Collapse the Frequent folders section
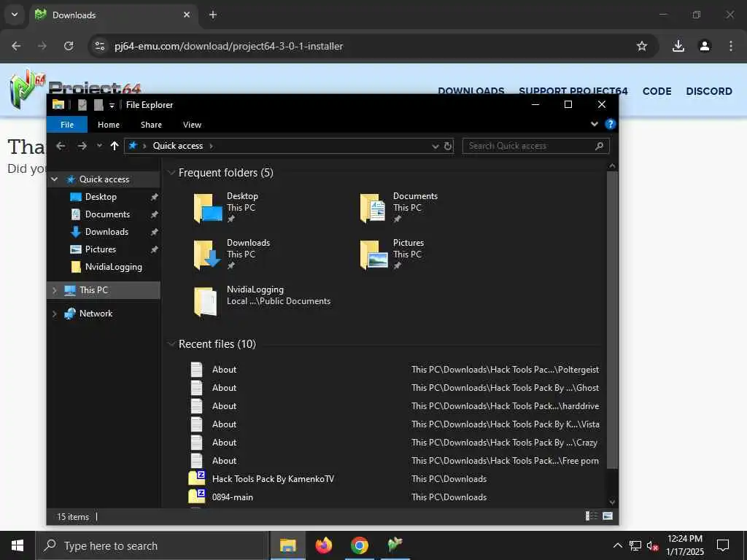The width and height of the screenshot is (747, 560). point(171,173)
